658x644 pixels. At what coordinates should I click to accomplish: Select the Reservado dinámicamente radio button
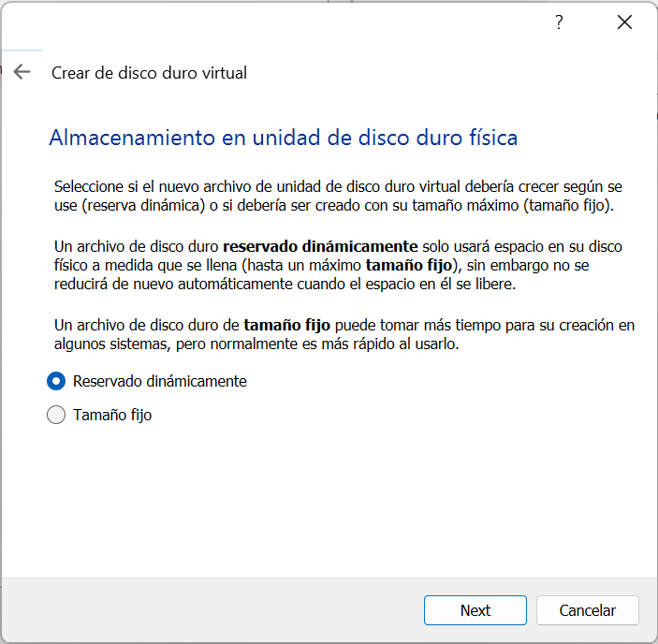coord(56,381)
